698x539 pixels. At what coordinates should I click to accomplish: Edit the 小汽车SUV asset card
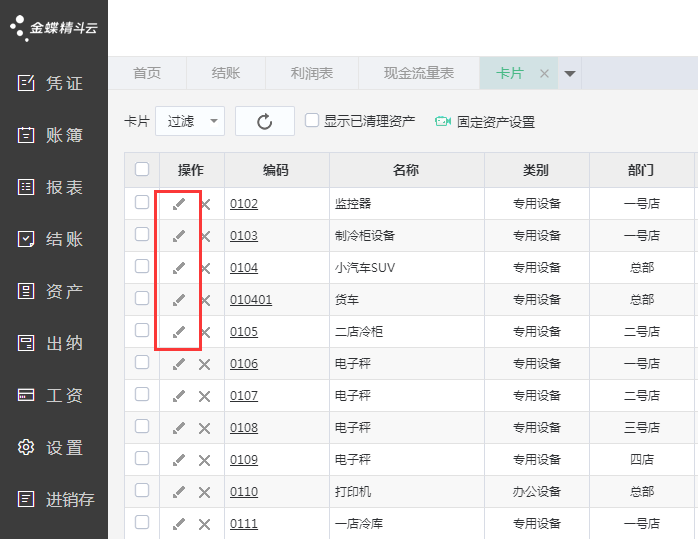tap(179, 268)
